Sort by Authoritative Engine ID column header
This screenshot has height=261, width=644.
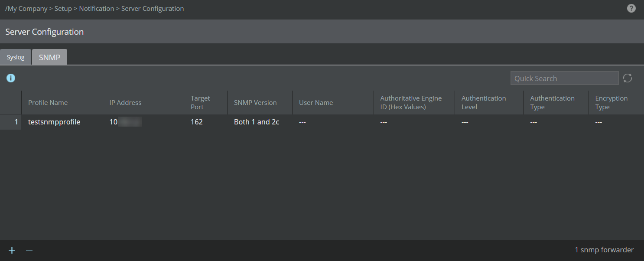(x=414, y=103)
